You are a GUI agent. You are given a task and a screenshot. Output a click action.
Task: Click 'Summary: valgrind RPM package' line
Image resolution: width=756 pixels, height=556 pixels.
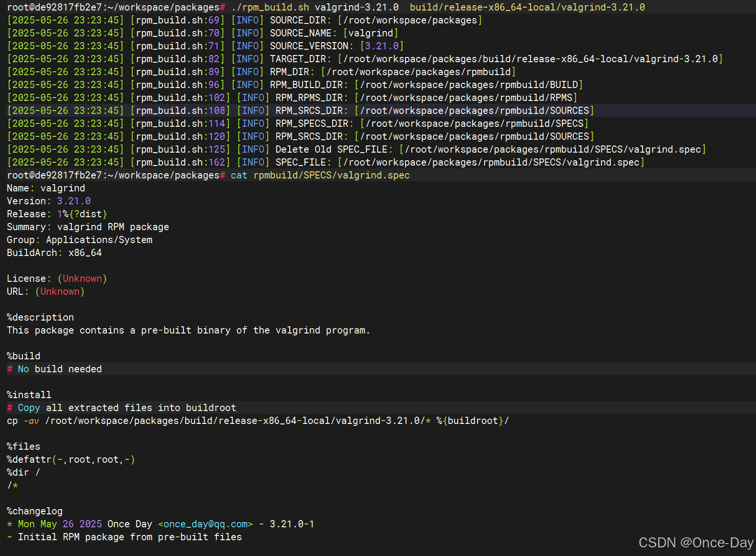(x=88, y=227)
